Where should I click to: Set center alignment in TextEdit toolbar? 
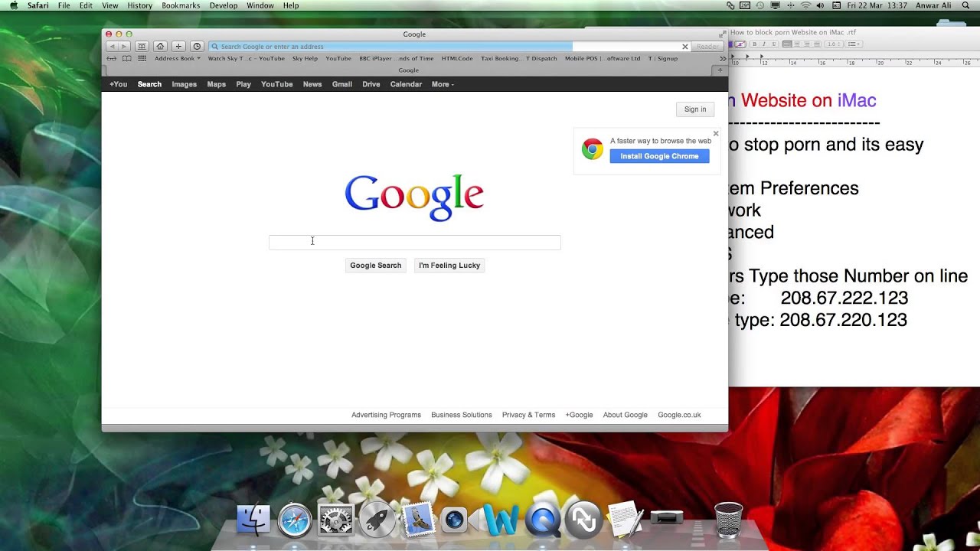[x=797, y=44]
